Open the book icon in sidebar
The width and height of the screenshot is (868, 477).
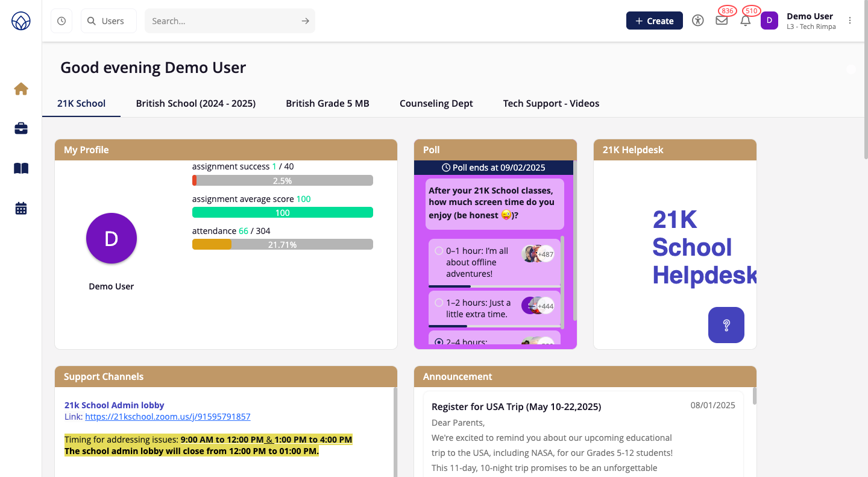[x=21, y=168]
